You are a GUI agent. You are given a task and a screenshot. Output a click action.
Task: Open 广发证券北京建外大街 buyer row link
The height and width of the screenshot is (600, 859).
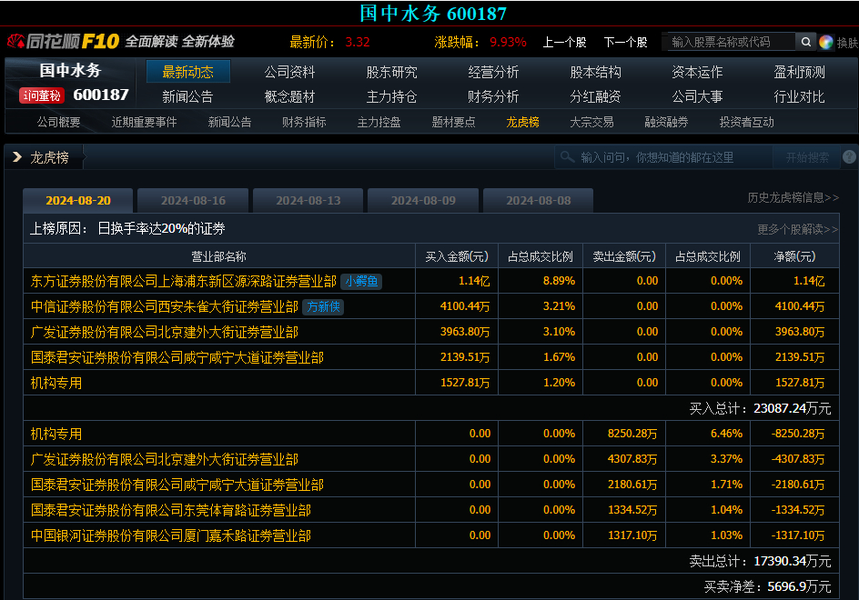coord(164,332)
